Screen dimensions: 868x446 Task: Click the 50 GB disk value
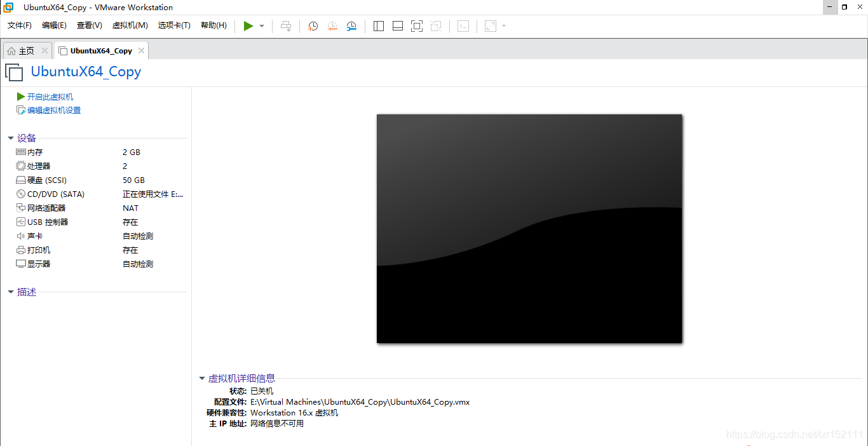click(x=133, y=180)
